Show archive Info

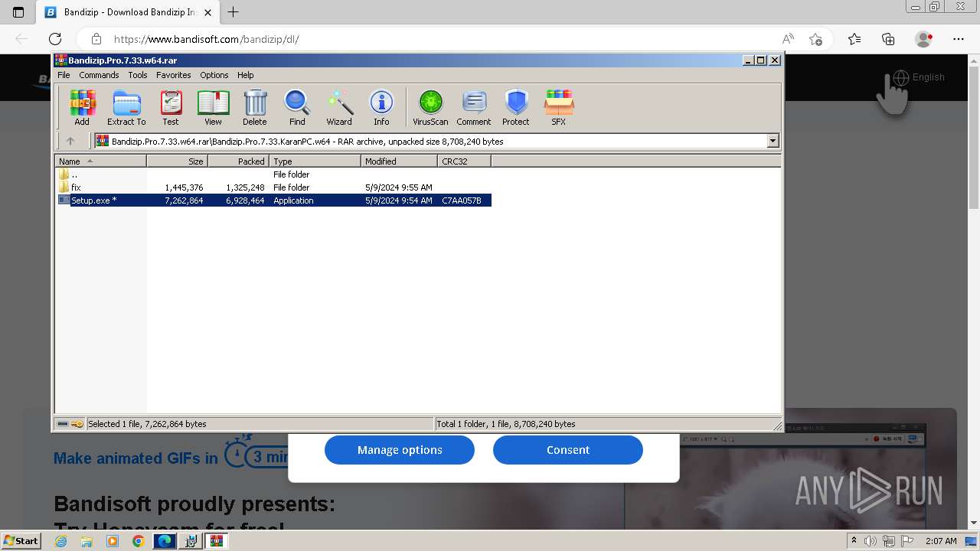[x=381, y=107]
